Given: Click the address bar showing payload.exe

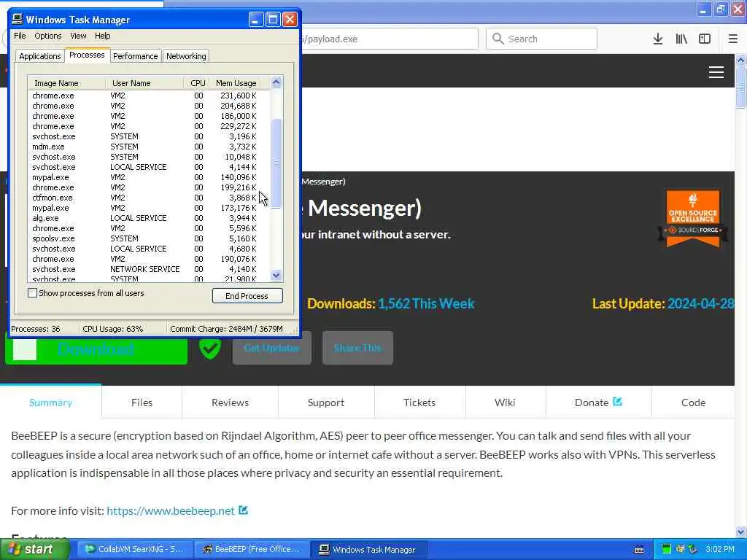Looking at the screenshot, I should pos(388,39).
